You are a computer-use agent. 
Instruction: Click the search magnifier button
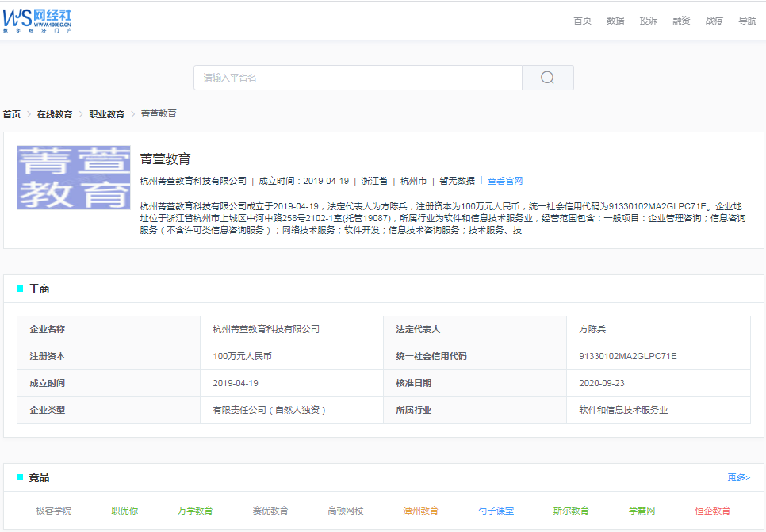click(548, 78)
